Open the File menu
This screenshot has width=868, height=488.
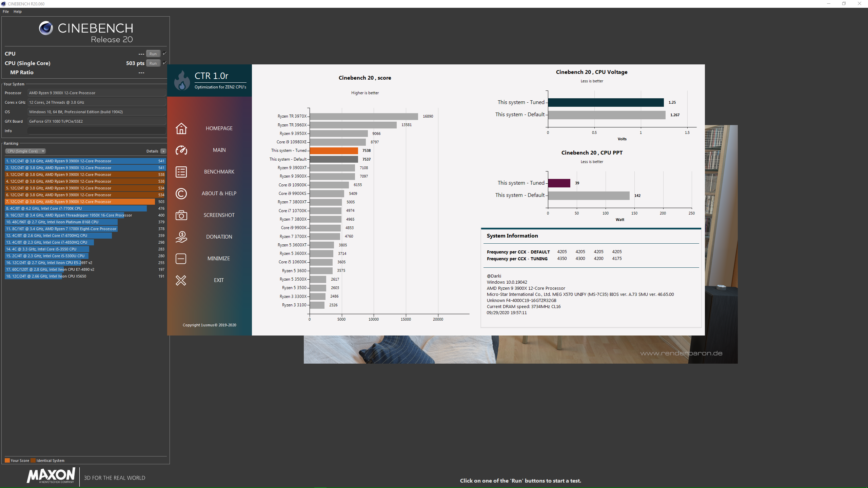pyautogui.click(x=6, y=12)
